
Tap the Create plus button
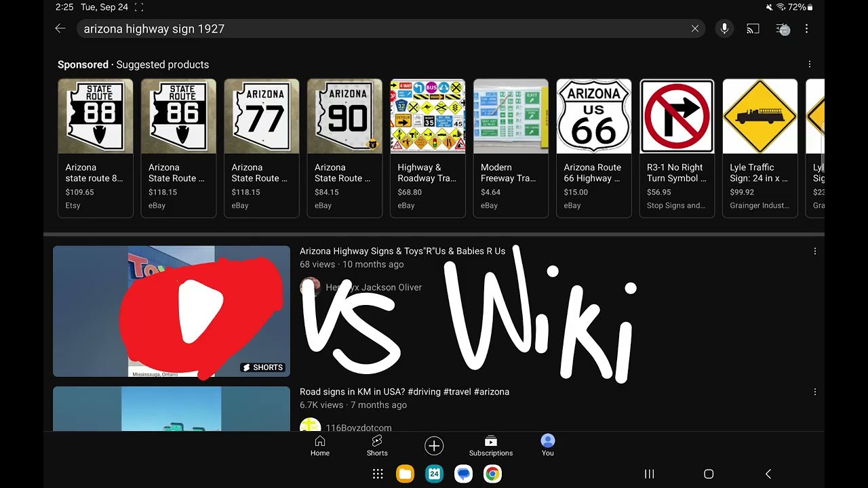[434, 445]
